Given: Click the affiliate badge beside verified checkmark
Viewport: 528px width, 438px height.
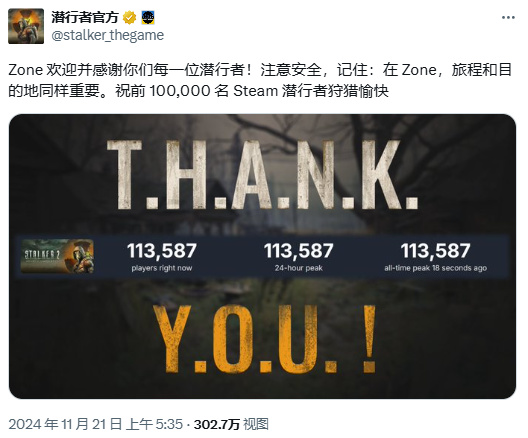Looking at the screenshot, I should click(x=148, y=18).
